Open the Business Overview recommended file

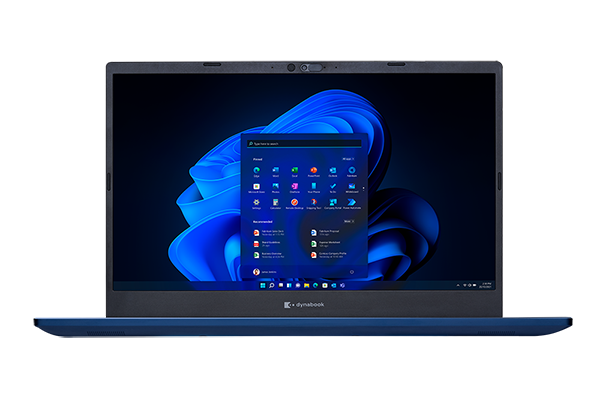[269, 255]
